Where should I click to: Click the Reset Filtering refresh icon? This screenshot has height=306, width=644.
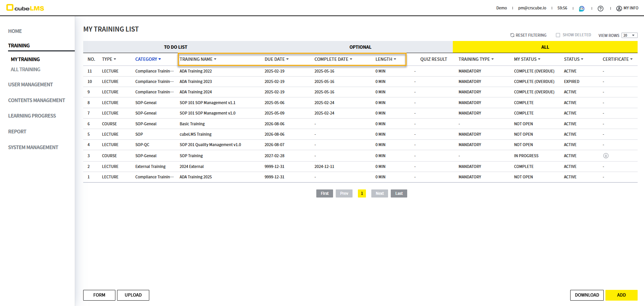click(x=512, y=35)
